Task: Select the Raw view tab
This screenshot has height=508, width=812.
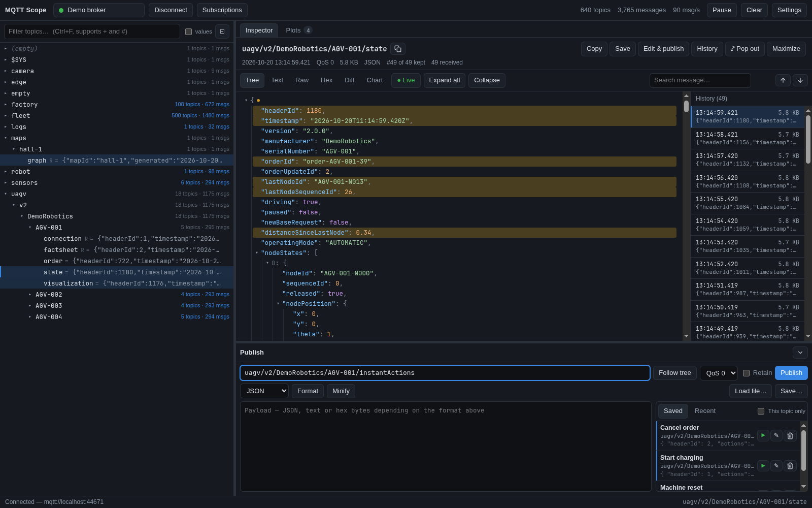Action: click(x=302, y=80)
